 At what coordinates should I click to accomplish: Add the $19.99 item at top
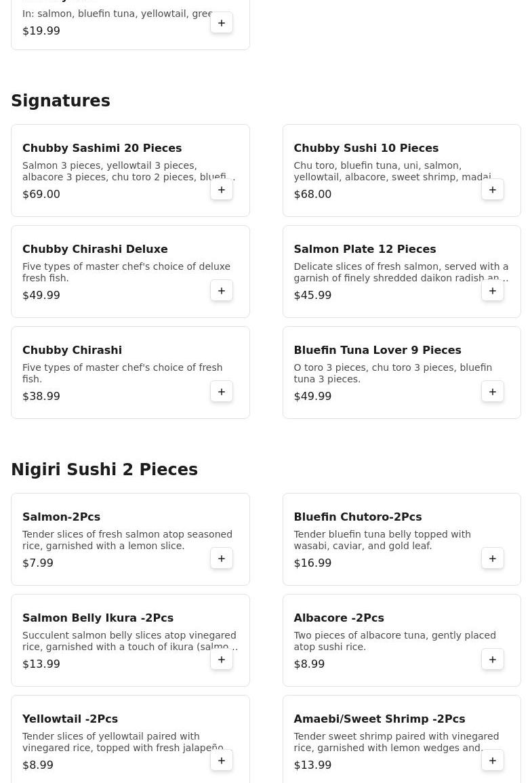coord(222,23)
